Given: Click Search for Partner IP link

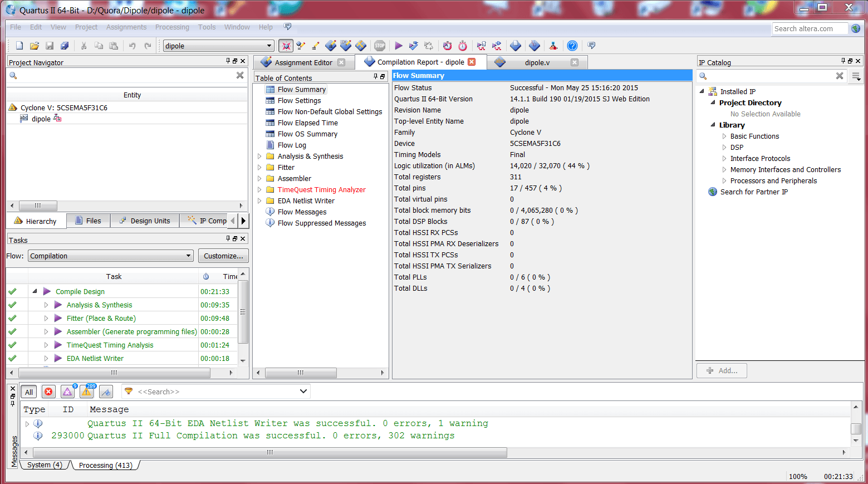Looking at the screenshot, I should [754, 192].
